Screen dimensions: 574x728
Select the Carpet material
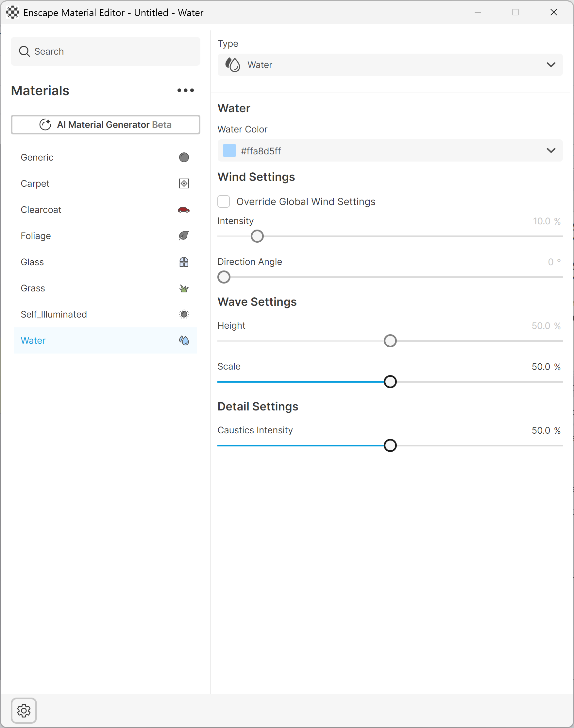[x=105, y=183]
